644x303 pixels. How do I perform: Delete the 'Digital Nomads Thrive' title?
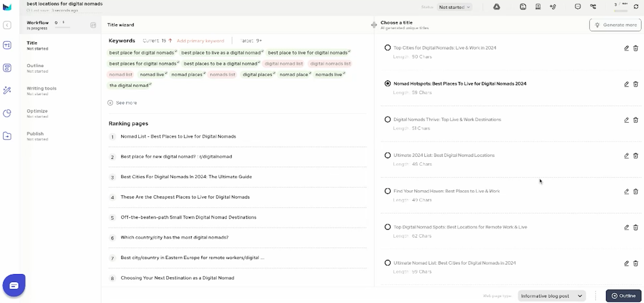tap(636, 120)
